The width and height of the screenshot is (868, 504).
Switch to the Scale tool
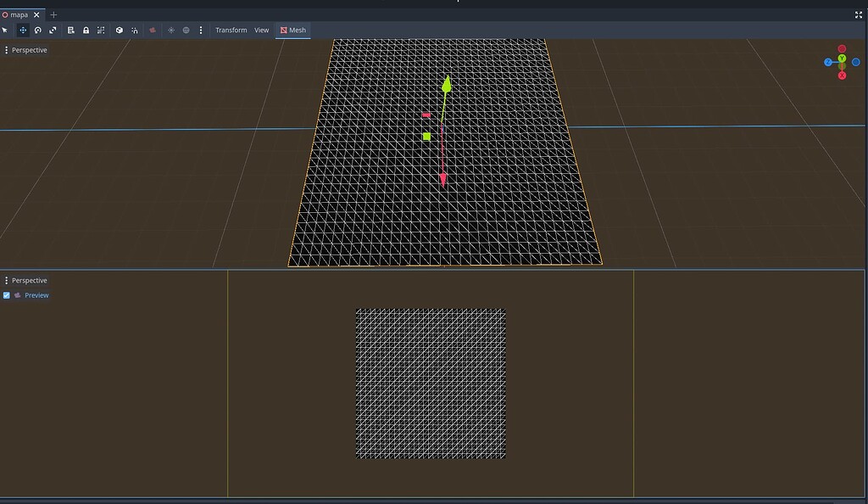53,30
